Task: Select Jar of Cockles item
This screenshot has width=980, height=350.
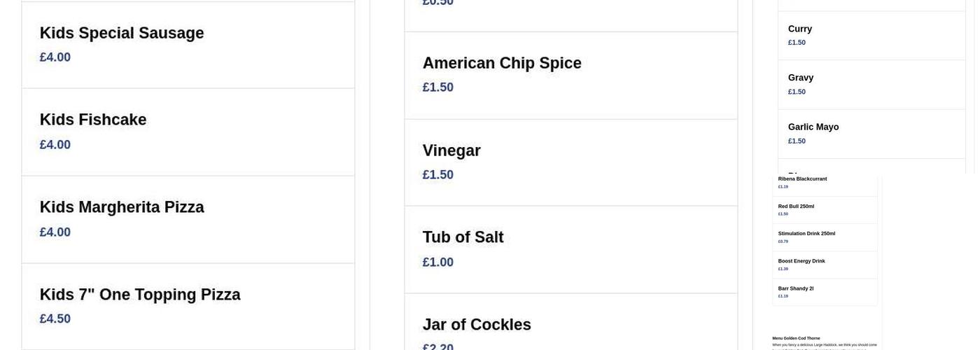Action: pyautogui.click(x=477, y=325)
